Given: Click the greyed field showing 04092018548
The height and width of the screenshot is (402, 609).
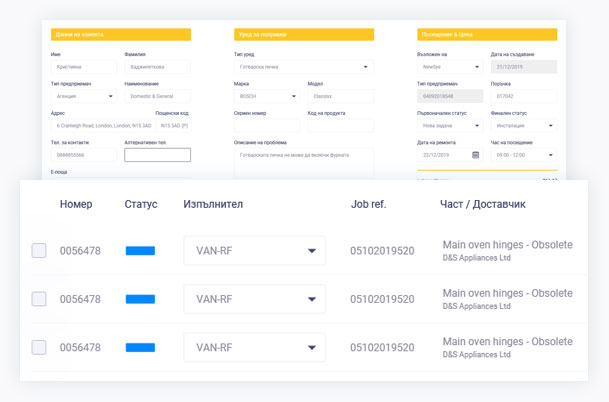Looking at the screenshot, I should 450,96.
